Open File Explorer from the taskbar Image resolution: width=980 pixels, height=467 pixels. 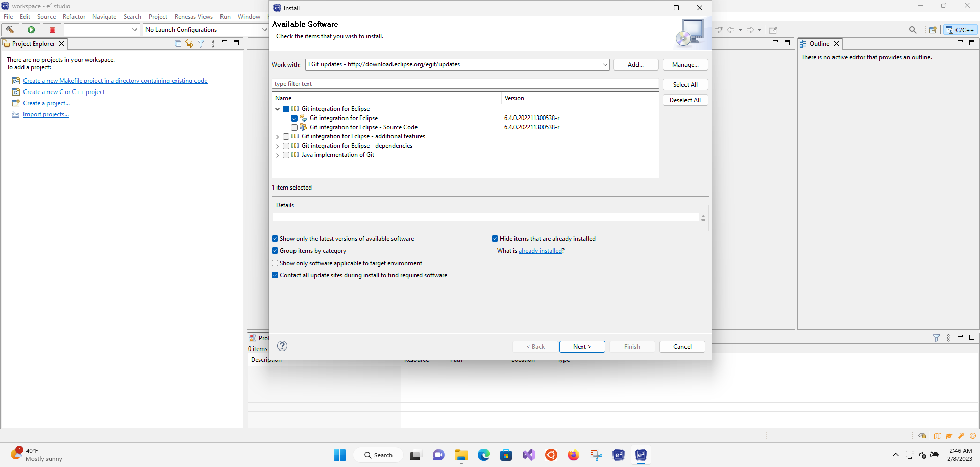click(x=461, y=455)
